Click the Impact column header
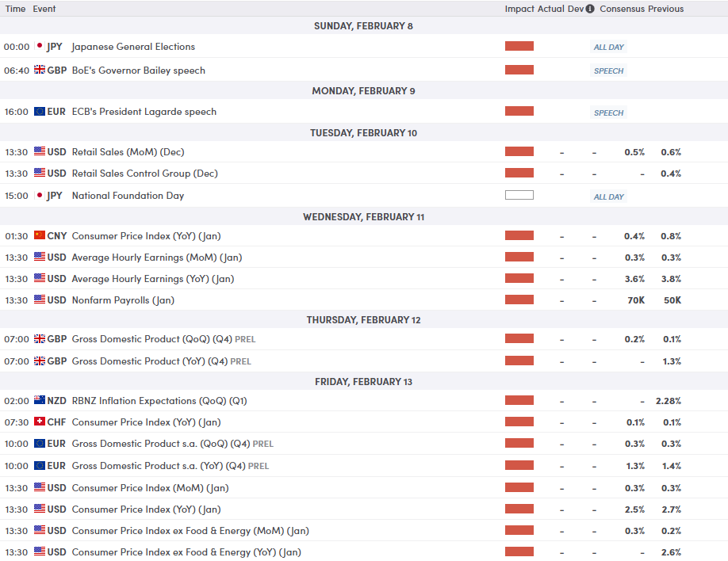This screenshot has width=728, height=561. [519, 9]
